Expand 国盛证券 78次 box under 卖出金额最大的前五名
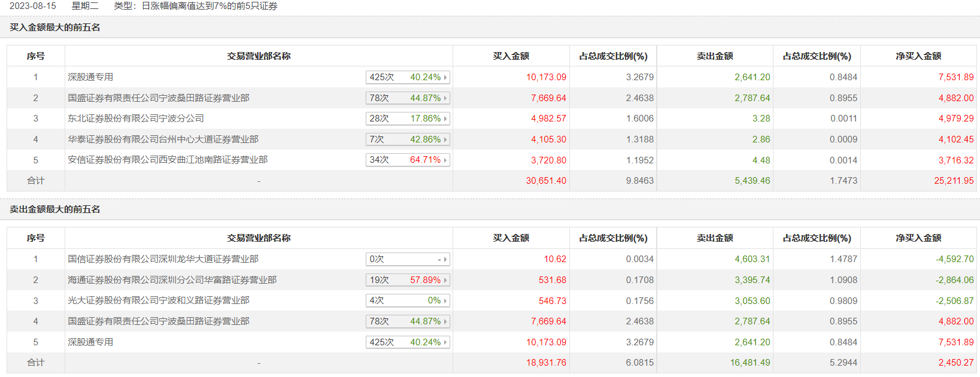This screenshot has height=377, width=980. (445, 322)
